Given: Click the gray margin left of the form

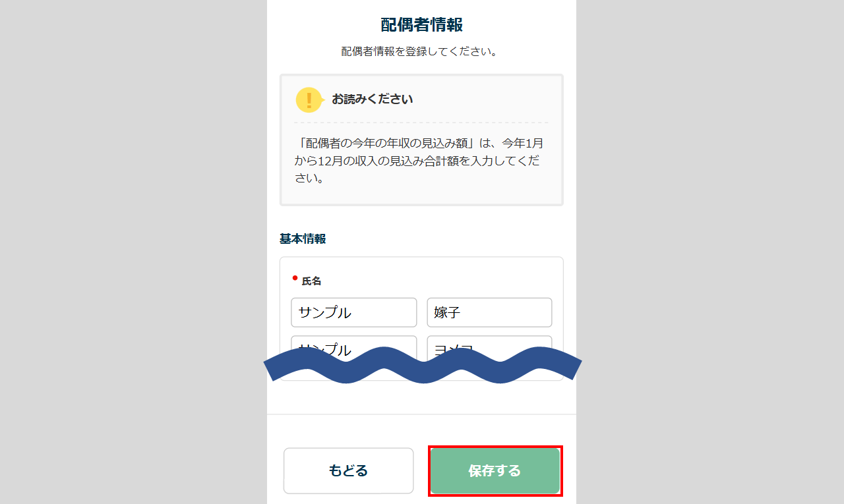Looking at the screenshot, I should point(132,250).
